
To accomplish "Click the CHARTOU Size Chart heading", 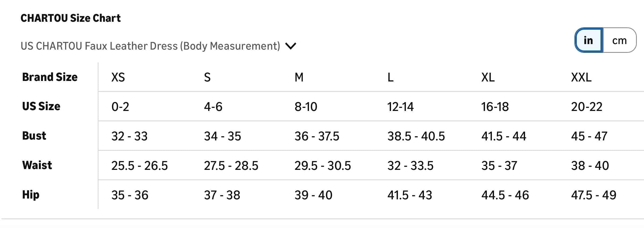I will (x=70, y=18).
